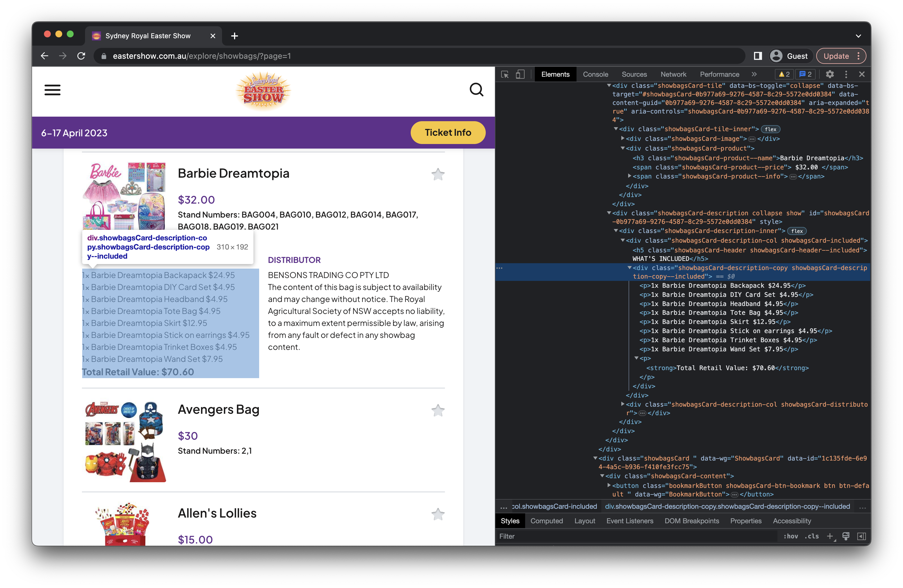Expand the showbagsCard-distributor column div
The image size is (903, 588).
coord(623,404)
